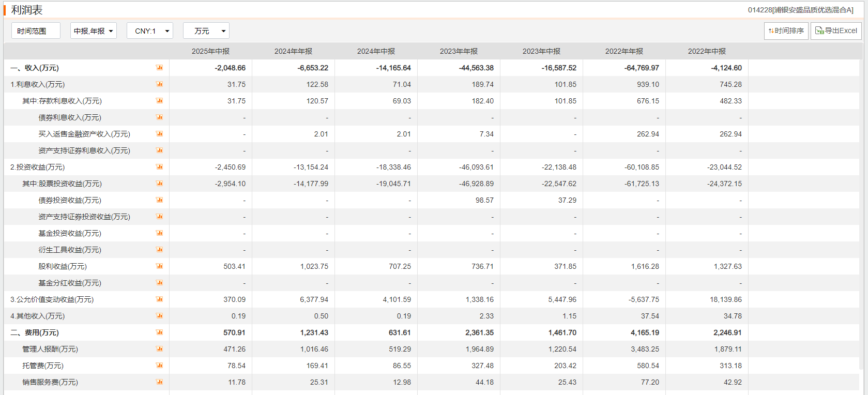This screenshot has width=868, height=395.
Task: Select the 2025年中报 column header
Action: click(x=210, y=51)
